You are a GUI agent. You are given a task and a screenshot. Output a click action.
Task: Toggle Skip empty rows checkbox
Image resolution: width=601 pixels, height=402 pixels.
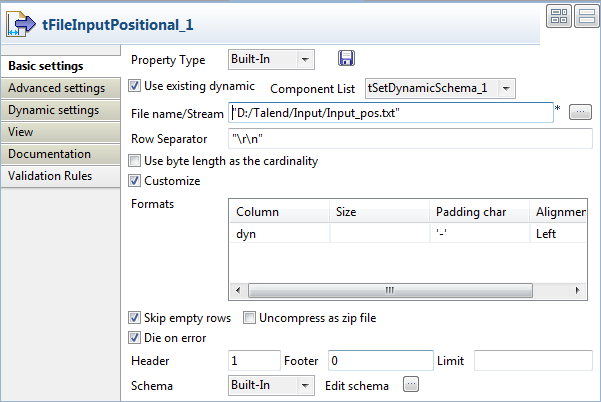(x=136, y=318)
